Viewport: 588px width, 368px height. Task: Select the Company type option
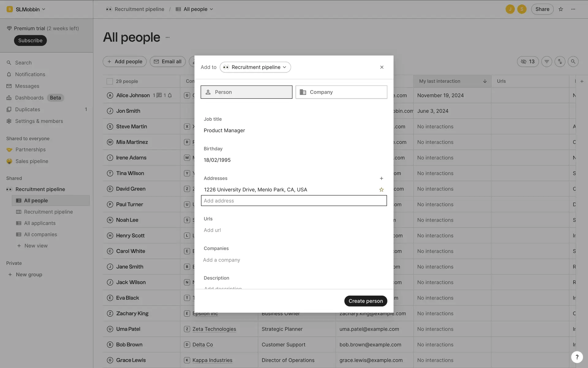341,92
